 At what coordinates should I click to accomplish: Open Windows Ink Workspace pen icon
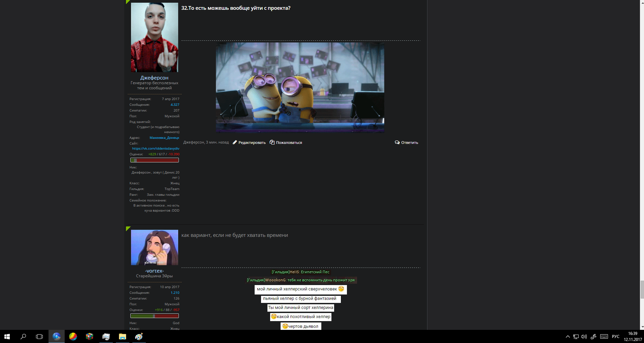tap(593, 337)
